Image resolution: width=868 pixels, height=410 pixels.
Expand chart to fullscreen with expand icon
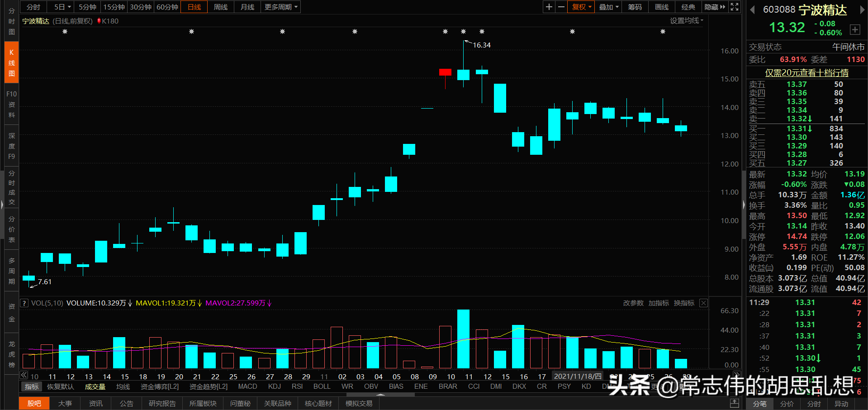point(734,7)
